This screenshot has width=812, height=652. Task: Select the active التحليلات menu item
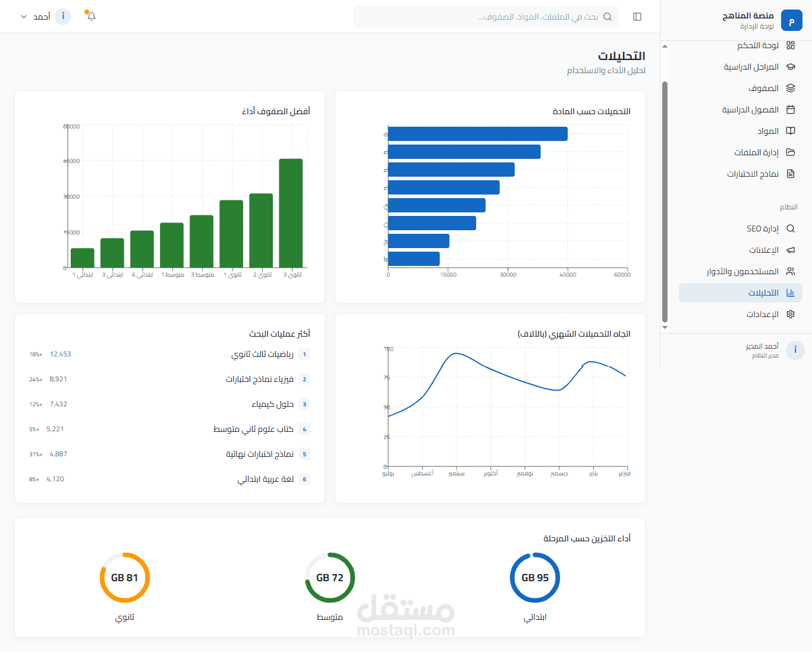tap(741, 293)
